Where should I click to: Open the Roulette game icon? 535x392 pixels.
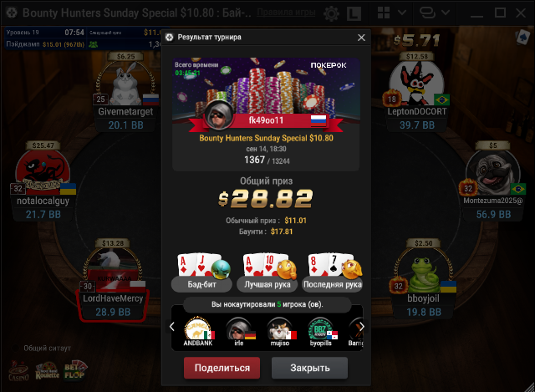[x=48, y=371]
